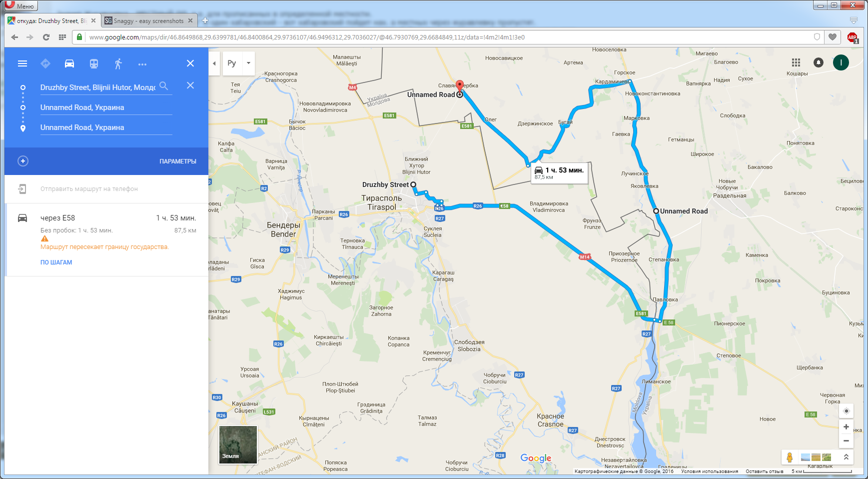Open the photo imagery thumbnails strip
Viewport: 868px width, 479px height.
pos(816,457)
